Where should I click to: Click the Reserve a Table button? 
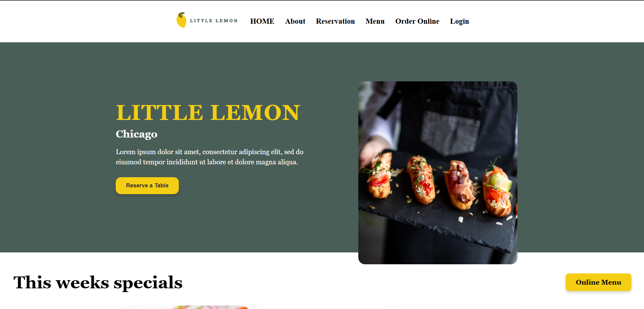point(147,186)
